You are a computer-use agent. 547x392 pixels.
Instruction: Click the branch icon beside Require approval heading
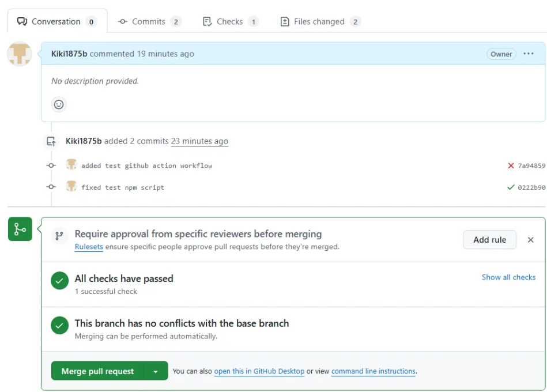(59, 236)
